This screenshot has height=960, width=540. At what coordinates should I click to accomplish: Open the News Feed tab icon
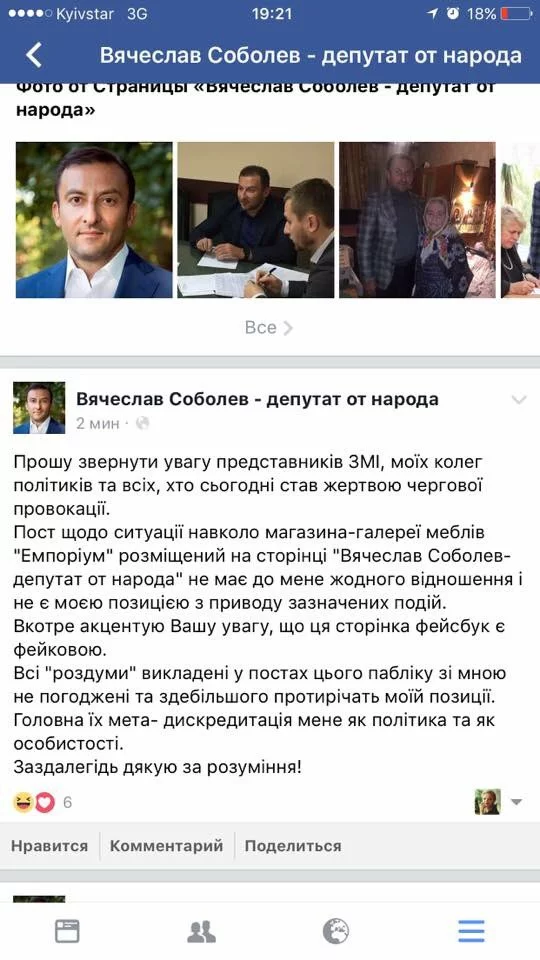click(67, 931)
